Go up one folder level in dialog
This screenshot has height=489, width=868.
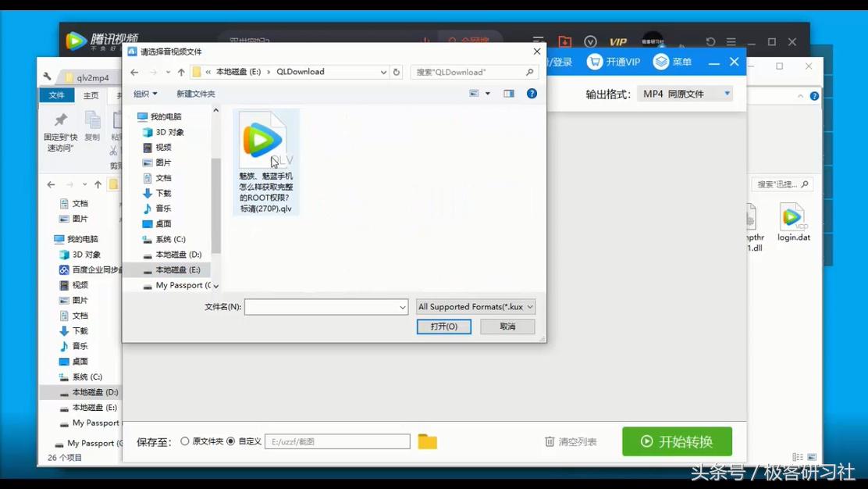pos(181,72)
